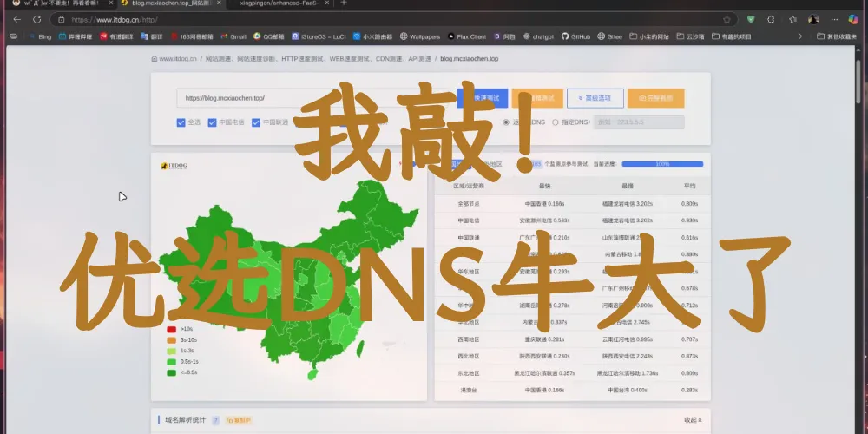The image size is (868, 434).
Task: Uncheck the 中国联通 checkbox
Action: click(x=257, y=122)
